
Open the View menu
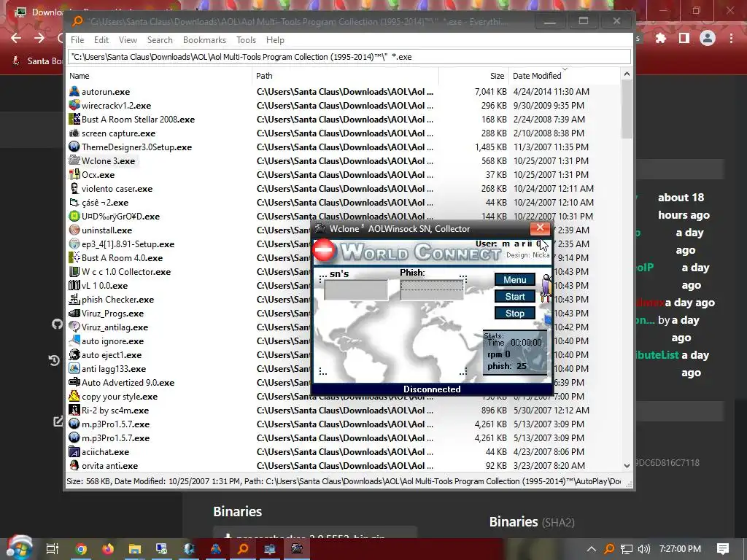(128, 40)
